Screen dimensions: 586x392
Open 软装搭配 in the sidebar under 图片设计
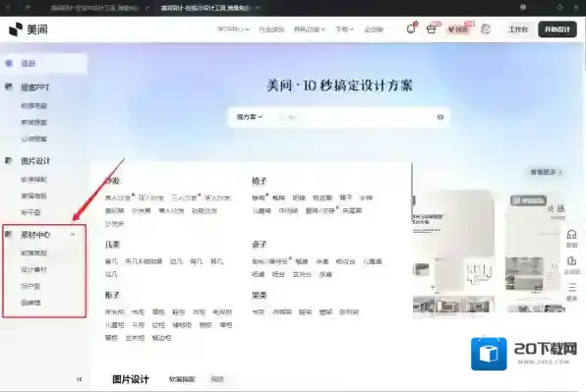33,180
